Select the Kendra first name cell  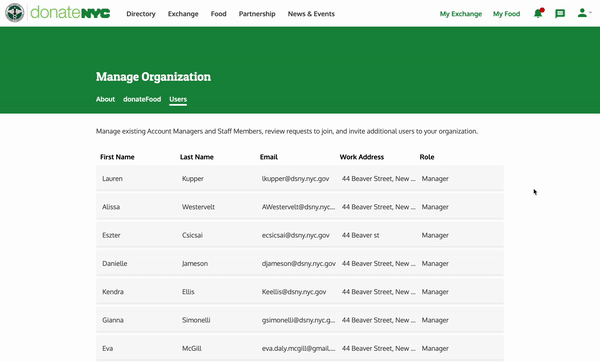click(x=113, y=292)
